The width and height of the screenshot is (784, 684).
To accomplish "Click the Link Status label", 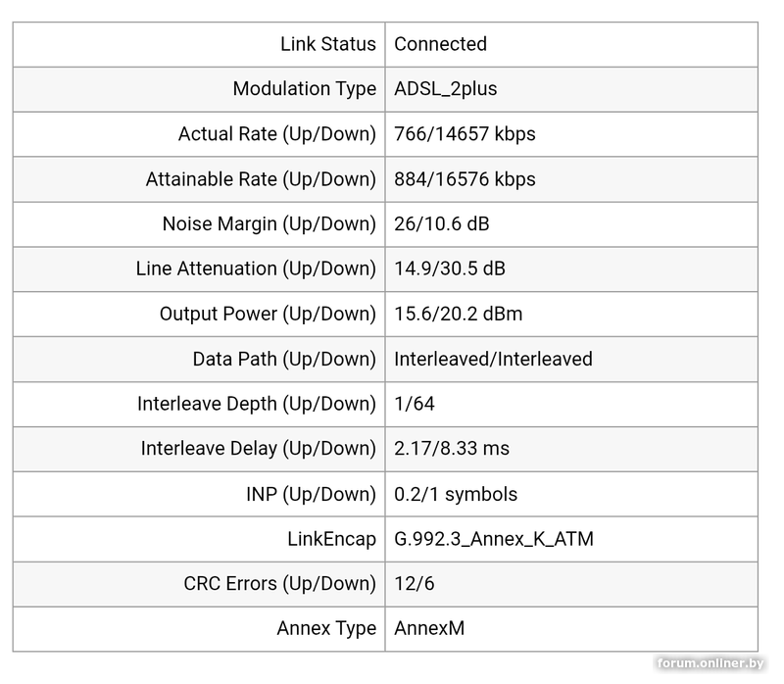I will tap(327, 44).
